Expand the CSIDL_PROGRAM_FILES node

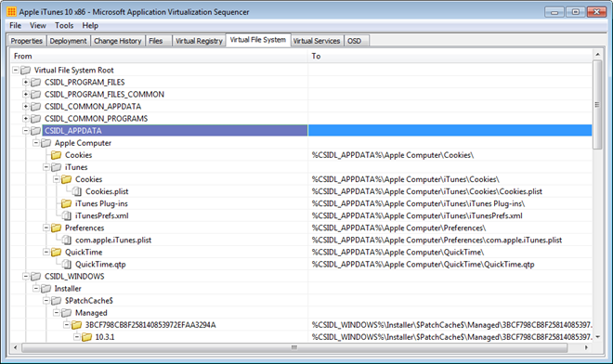point(26,83)
